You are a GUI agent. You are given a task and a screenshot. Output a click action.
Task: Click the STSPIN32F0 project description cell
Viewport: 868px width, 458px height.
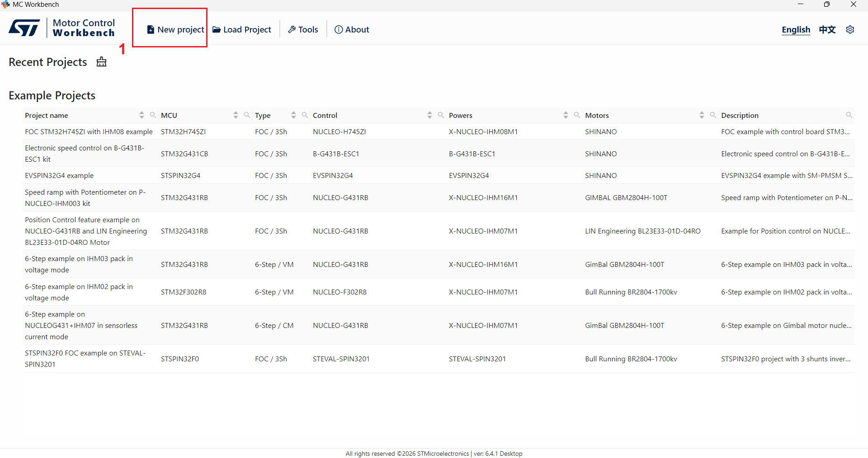click(786, 359)
